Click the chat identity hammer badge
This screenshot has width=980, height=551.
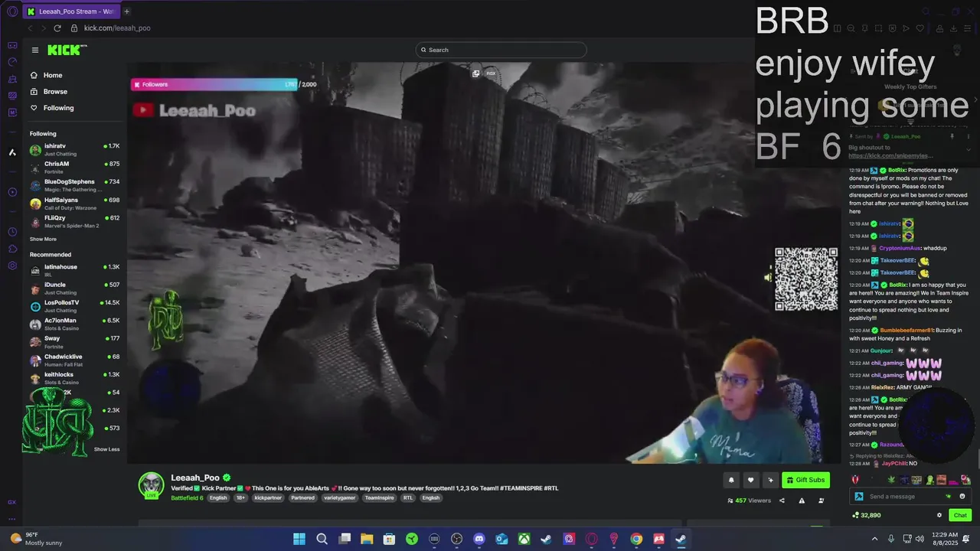(859, 497)
